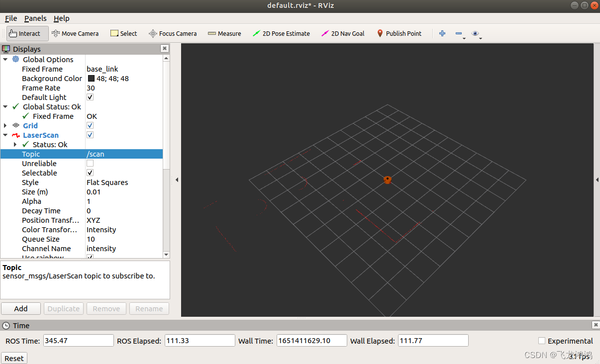Click the Displays panel monitor icon
600x364 pixels.
click(x=6, y=49)
